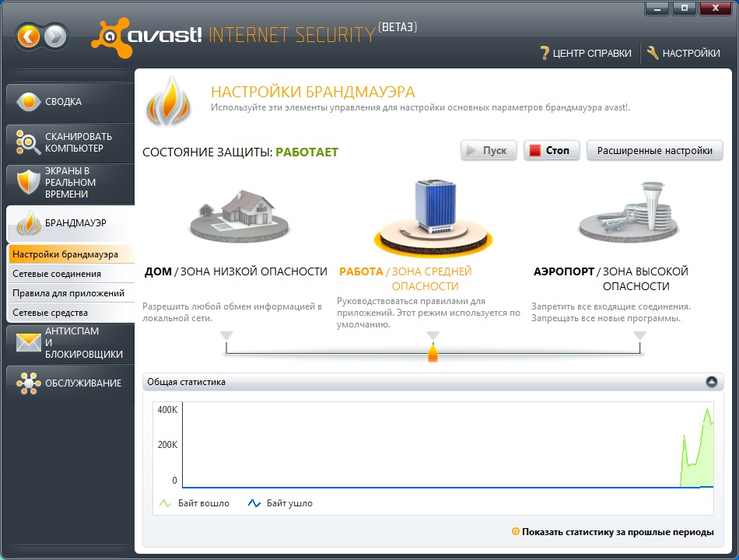Click orange bullet beside Показать статистику

pos(516,532)
